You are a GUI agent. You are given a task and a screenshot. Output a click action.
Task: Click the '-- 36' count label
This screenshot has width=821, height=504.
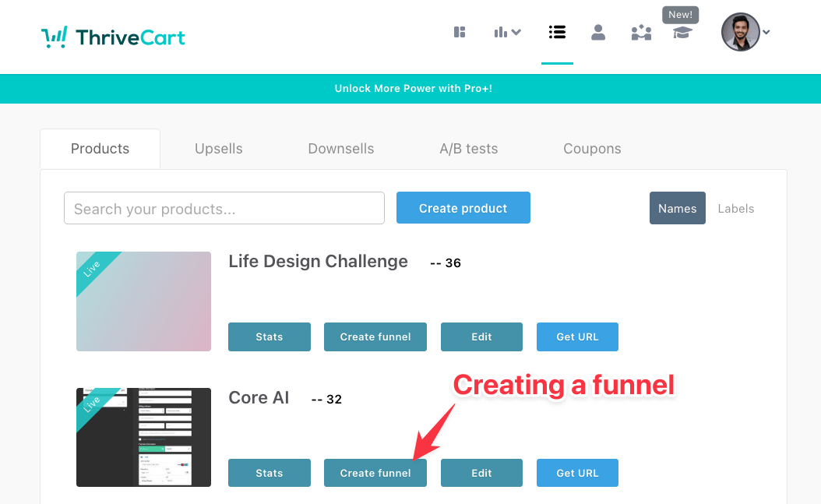446,263
